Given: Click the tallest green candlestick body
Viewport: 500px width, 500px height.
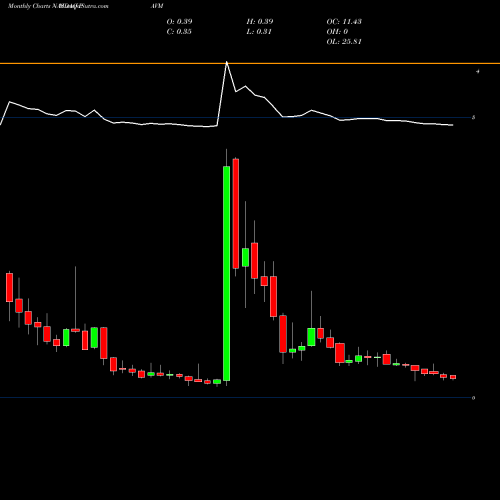Looking at the screenshot, I should (x=226, y=273).
